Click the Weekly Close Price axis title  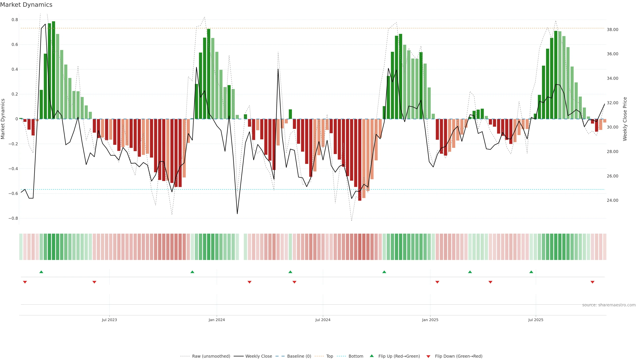625,119
